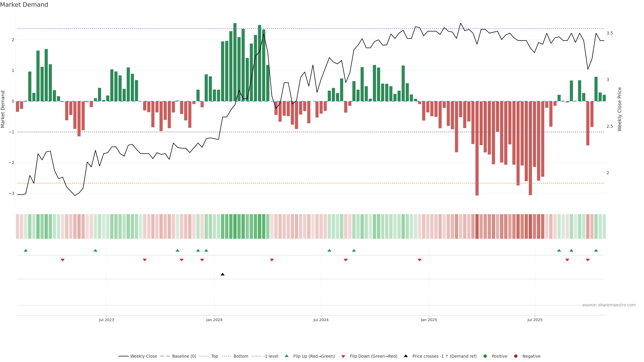The width and height of the screenshot is (644, 362).
Task: Click the Market Demand chart title
Action: coord(24,5)
